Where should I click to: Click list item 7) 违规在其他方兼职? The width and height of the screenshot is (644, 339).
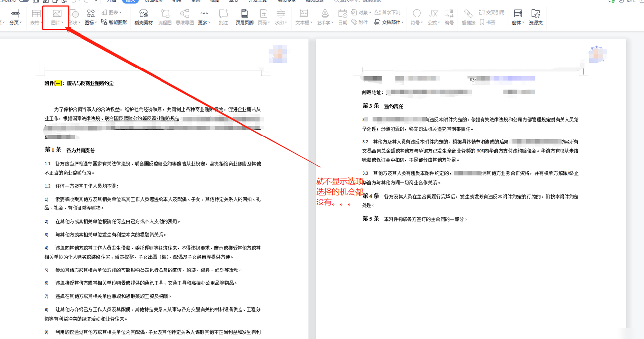pos(108,296)
